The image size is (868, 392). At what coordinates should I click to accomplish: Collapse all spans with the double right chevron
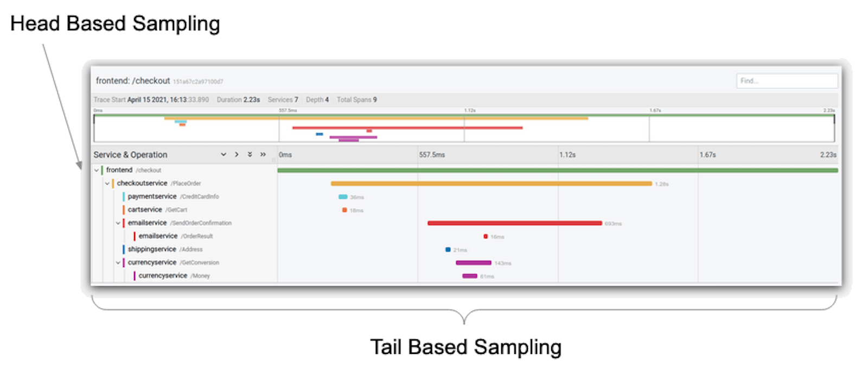pyautogui.click(x=263, y=155)
